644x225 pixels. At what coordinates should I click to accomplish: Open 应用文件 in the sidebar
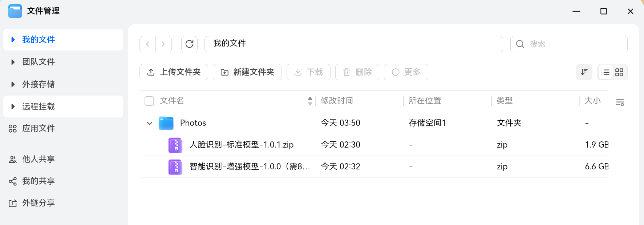click(38, 128)
